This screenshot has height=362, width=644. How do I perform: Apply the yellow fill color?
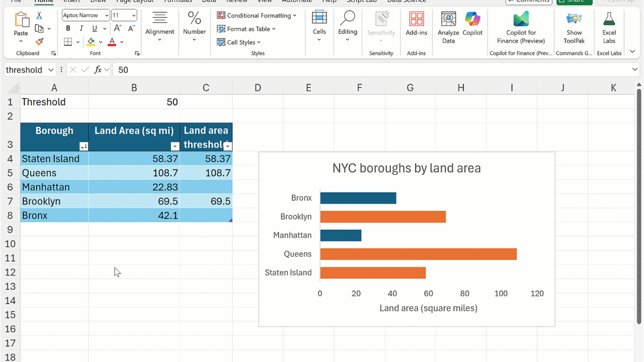[x=91, y=42]
